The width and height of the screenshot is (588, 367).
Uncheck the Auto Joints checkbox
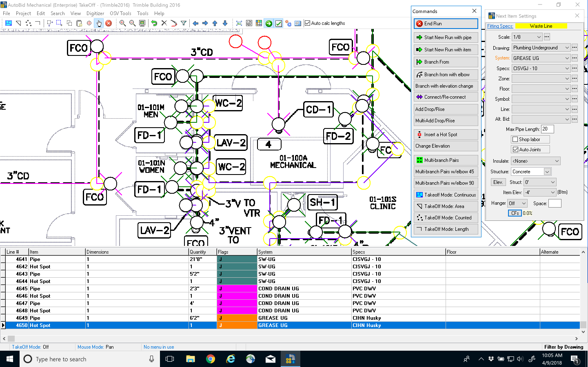516,149
